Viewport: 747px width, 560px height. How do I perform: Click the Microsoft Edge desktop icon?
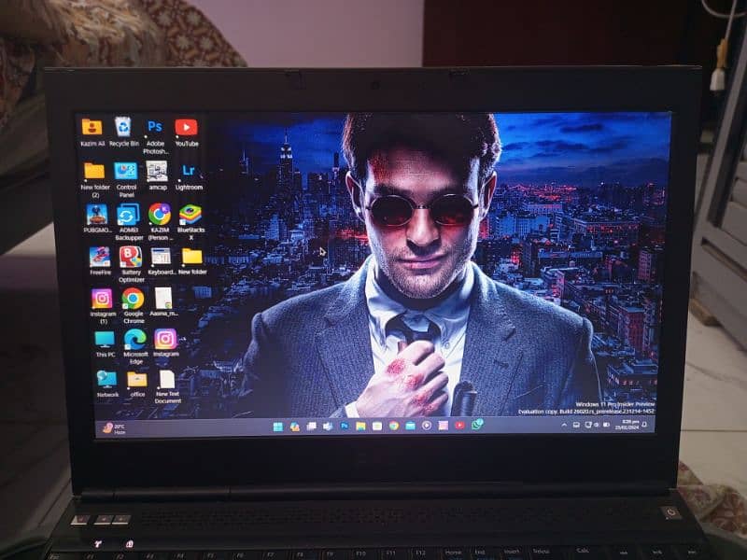[x=135, y=340]
